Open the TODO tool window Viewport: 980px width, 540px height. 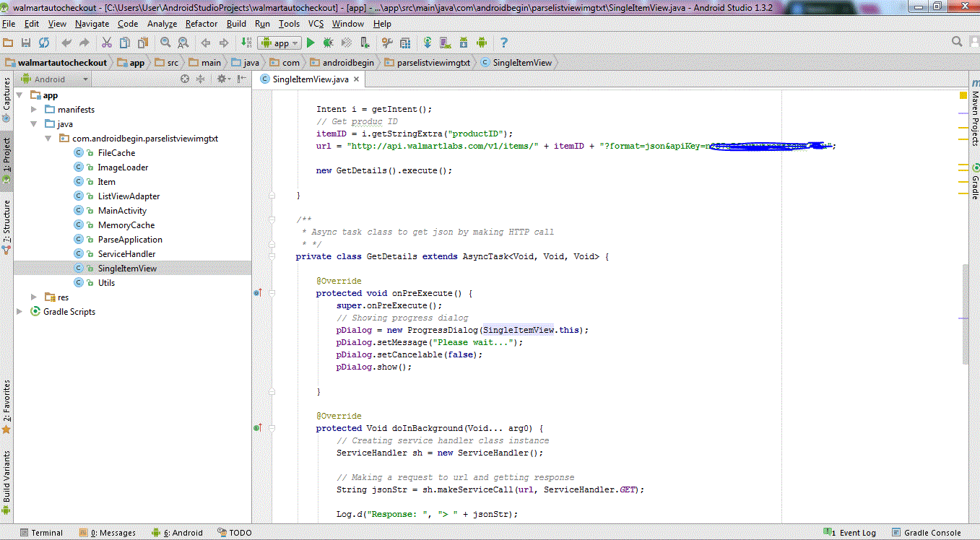234,533
